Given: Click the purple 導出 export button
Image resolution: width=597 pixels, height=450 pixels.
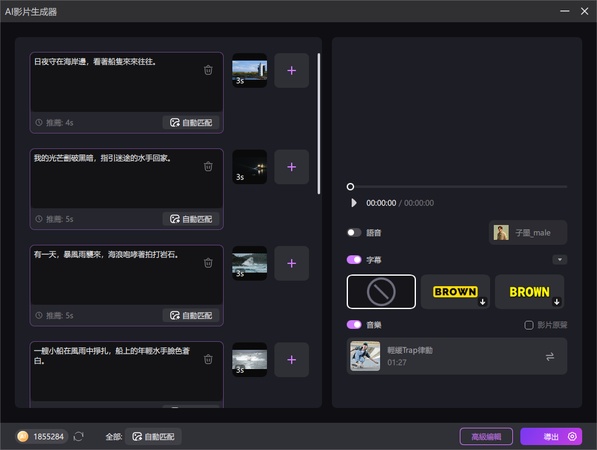Looking at the screenshot, I should [x=551, y=436].
